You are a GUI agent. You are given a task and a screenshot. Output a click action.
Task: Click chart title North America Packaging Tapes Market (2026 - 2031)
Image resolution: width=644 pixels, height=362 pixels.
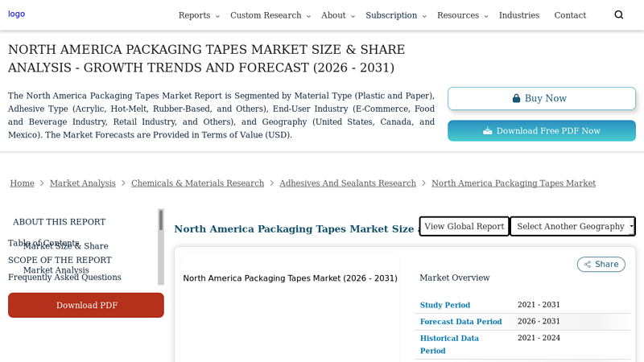click(x=290, y=278)
